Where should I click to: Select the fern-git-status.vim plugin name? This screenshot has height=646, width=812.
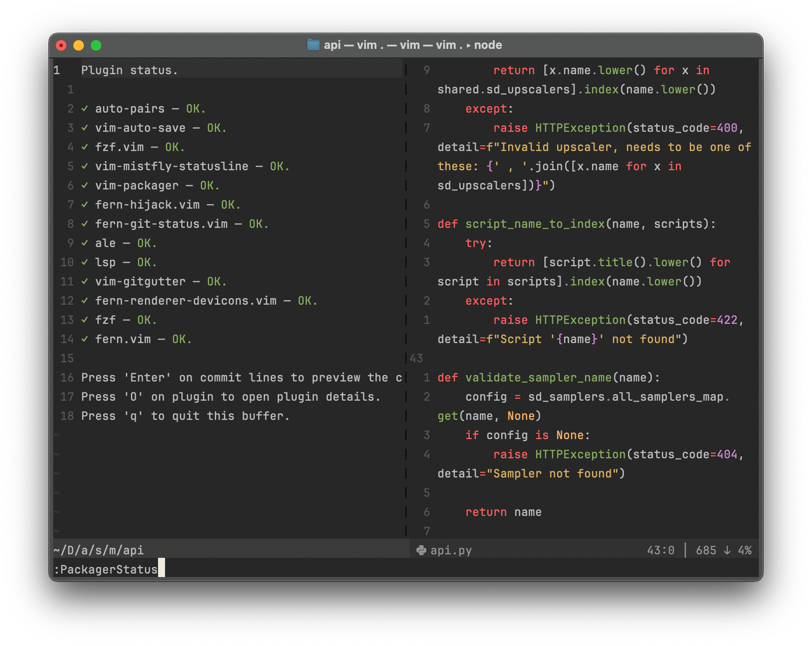point(162,224)
